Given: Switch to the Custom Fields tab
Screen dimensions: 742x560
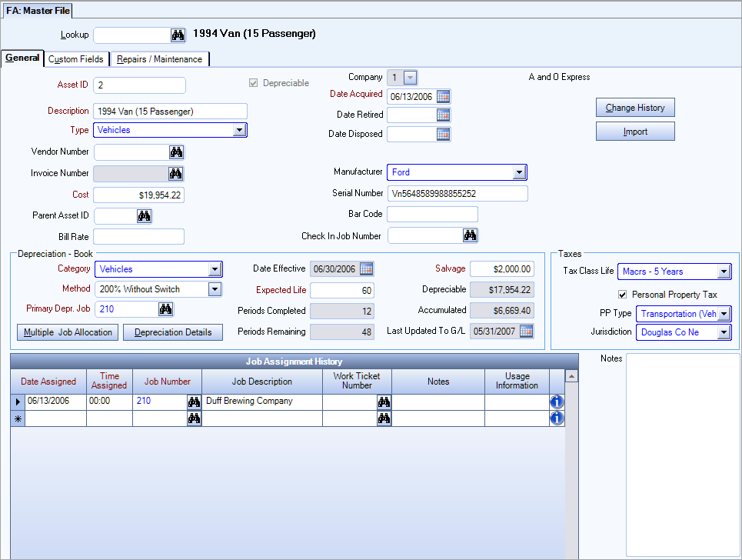Looking at the screenshot, I should pyautogui.click(x=76, y=58).
